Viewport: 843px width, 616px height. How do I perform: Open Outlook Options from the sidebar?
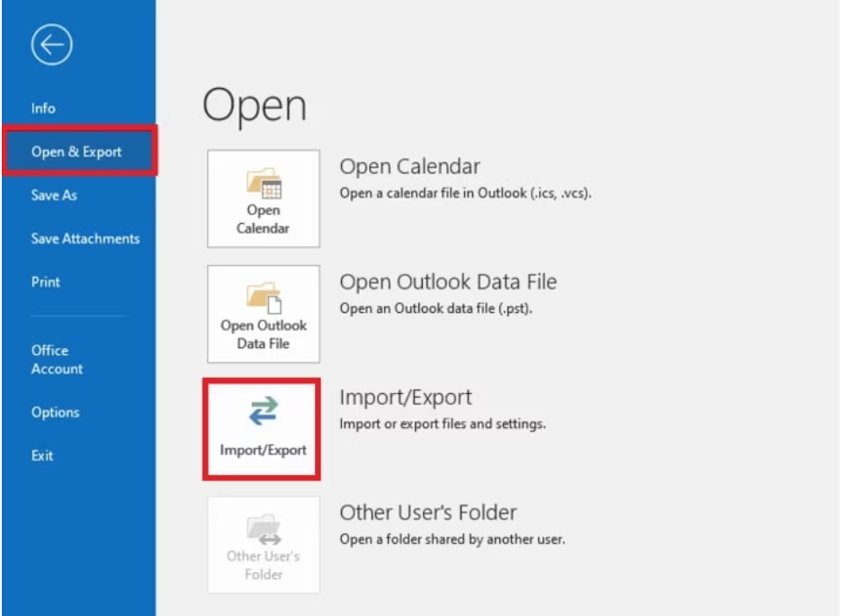coord(55,412)
